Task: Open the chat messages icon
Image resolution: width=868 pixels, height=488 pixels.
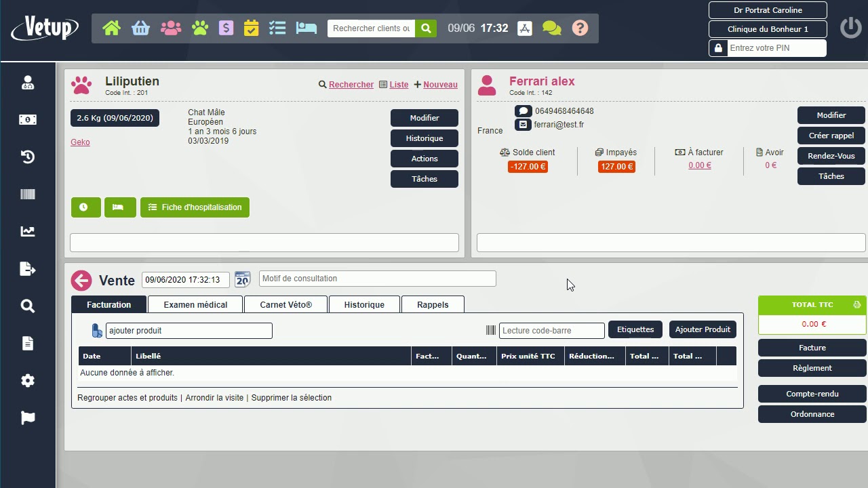Action: pyautogui.click(x=551, y=28)
